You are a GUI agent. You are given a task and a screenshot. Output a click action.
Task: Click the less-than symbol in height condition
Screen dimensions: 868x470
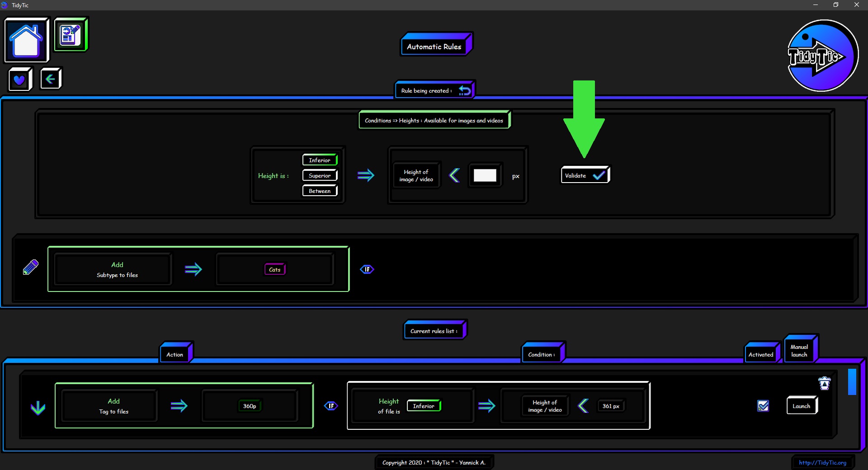point(454,175)
